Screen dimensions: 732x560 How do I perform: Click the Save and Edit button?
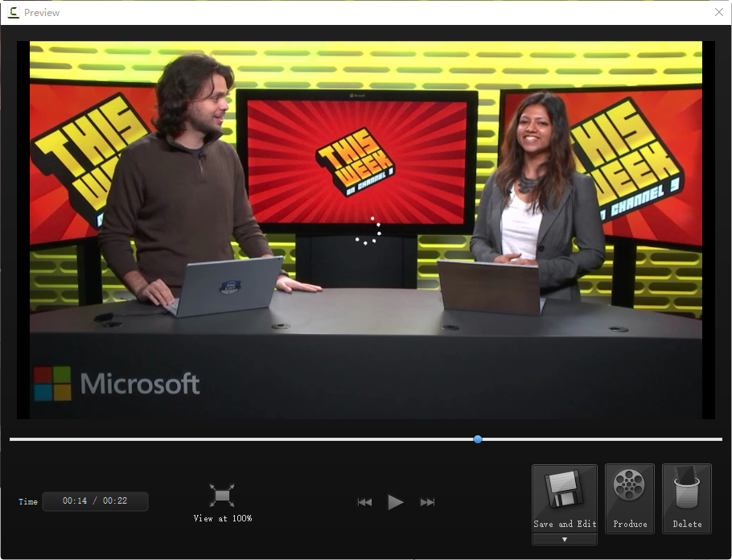565,498
